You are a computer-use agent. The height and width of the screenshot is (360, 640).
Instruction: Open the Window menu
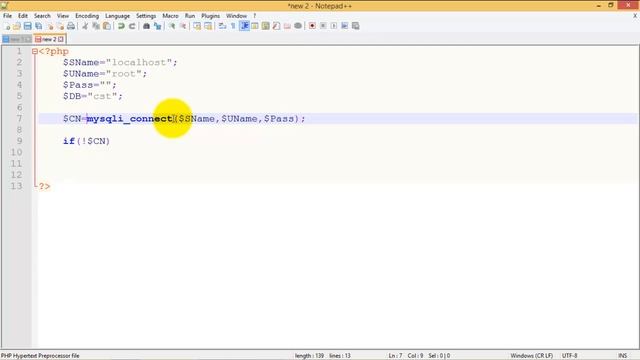tap(237, 16)
